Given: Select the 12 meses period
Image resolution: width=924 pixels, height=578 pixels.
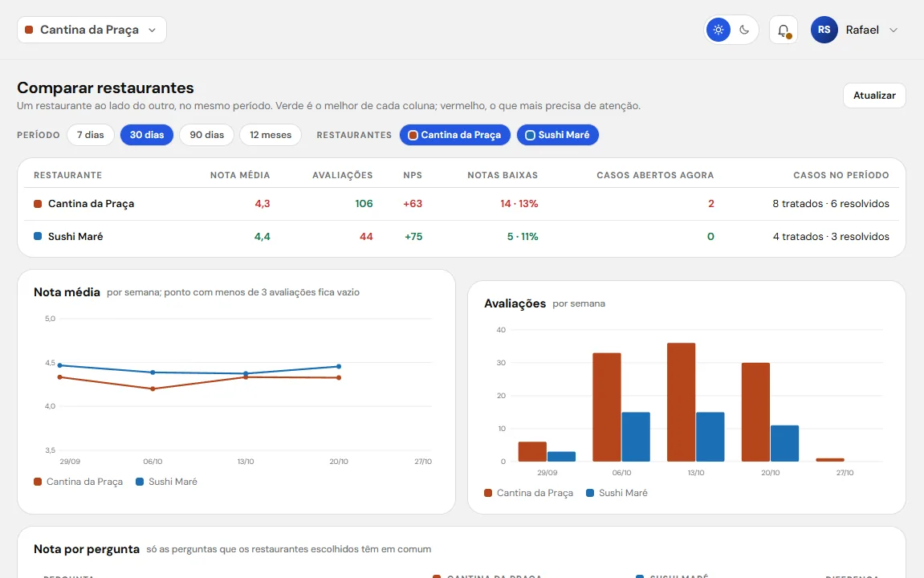Looking at the screenshot, I should click(x=271, y=135).
